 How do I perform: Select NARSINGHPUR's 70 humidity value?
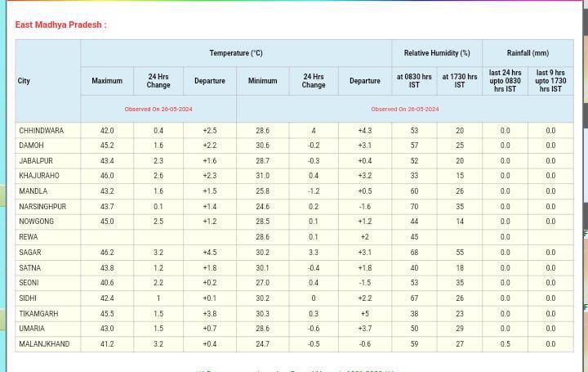[x=414, y=207]
